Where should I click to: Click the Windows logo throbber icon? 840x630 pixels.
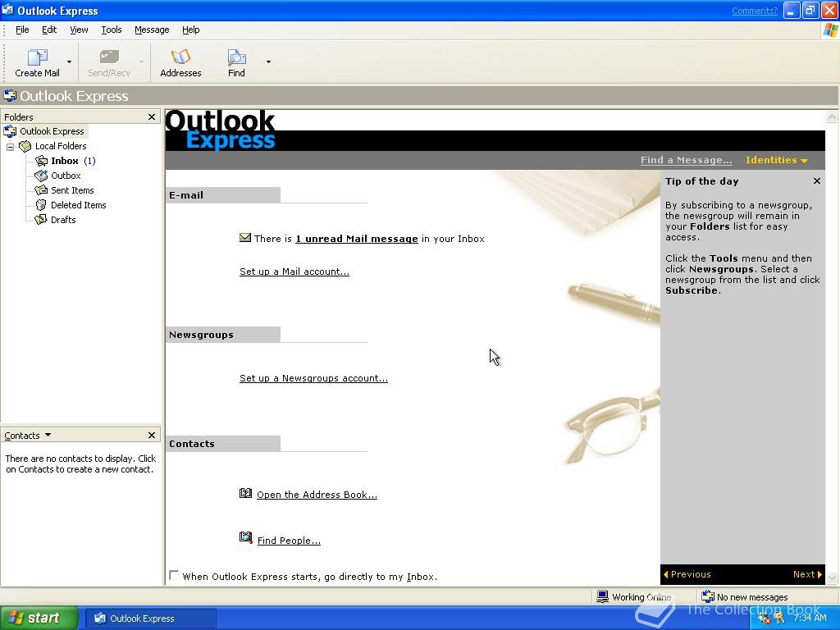(830, 30)
